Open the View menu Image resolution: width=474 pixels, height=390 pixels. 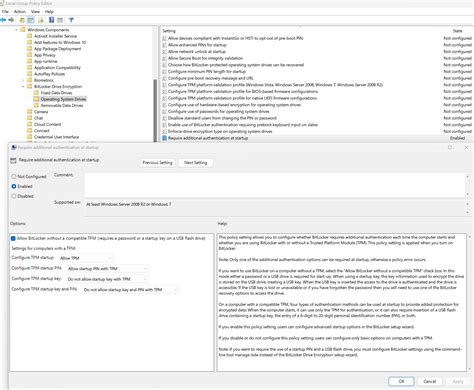coord(35,12)
